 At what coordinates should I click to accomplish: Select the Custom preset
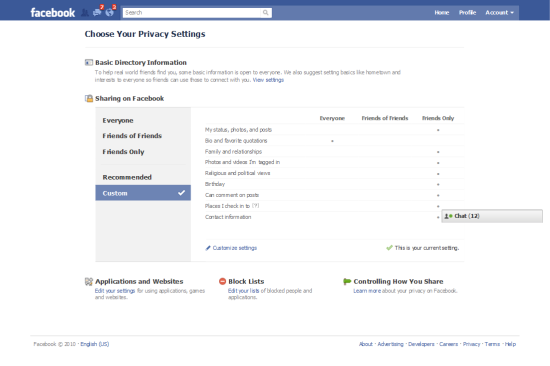143,193
